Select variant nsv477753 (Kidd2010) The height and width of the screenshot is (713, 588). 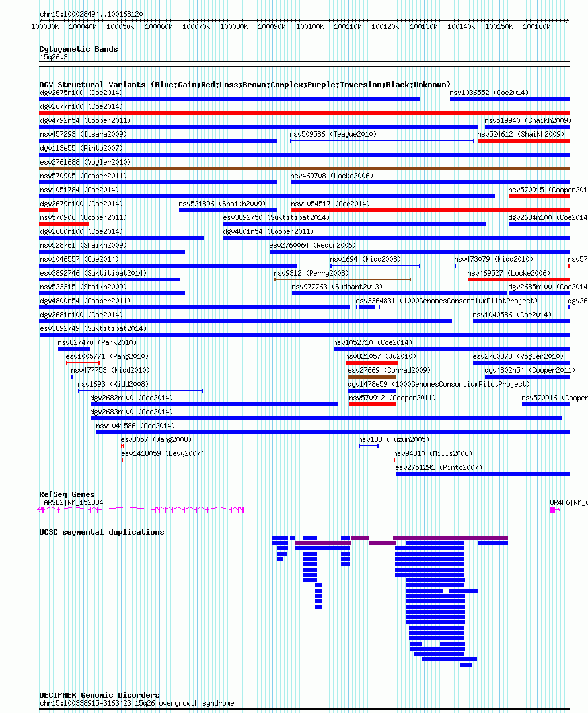tap(110, 370)
